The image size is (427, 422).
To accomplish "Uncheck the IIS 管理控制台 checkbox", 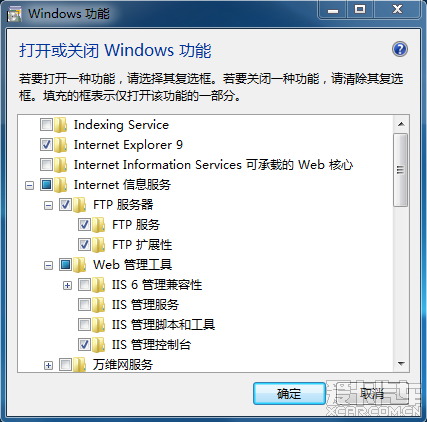I will tap(84, 345).
